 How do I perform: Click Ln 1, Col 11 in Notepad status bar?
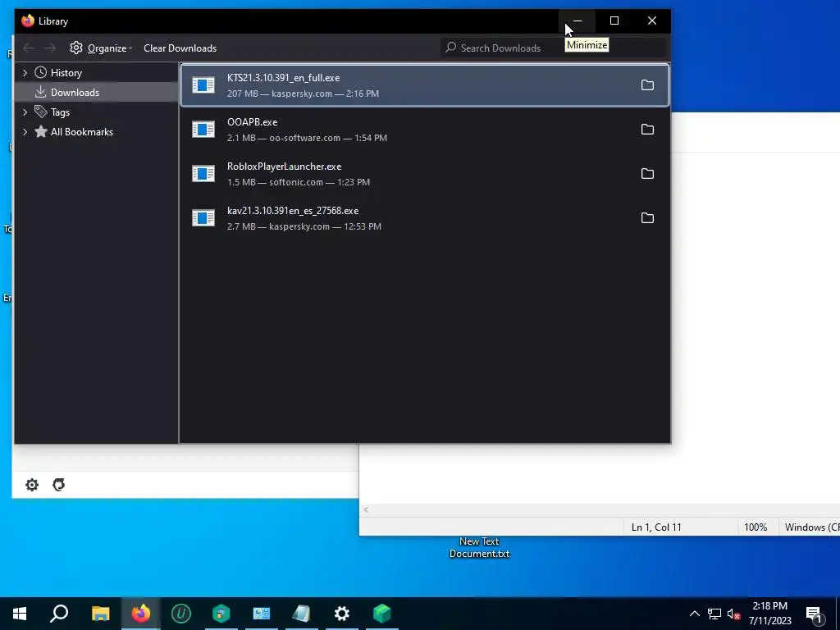(x=656, y=527)
